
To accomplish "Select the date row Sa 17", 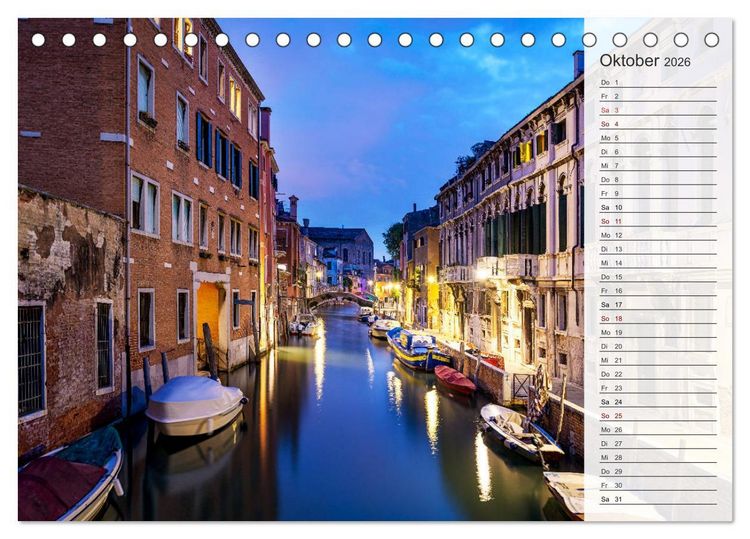I will pos(658,304).
